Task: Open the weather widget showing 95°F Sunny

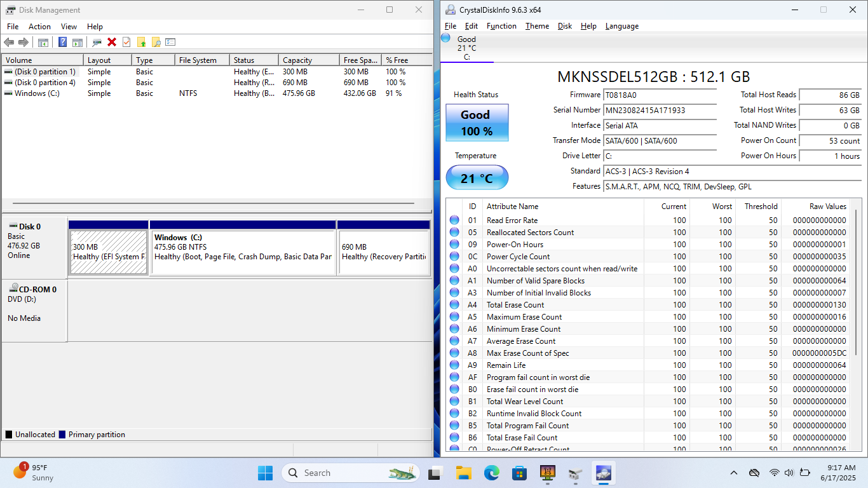Action: (34, 473)
